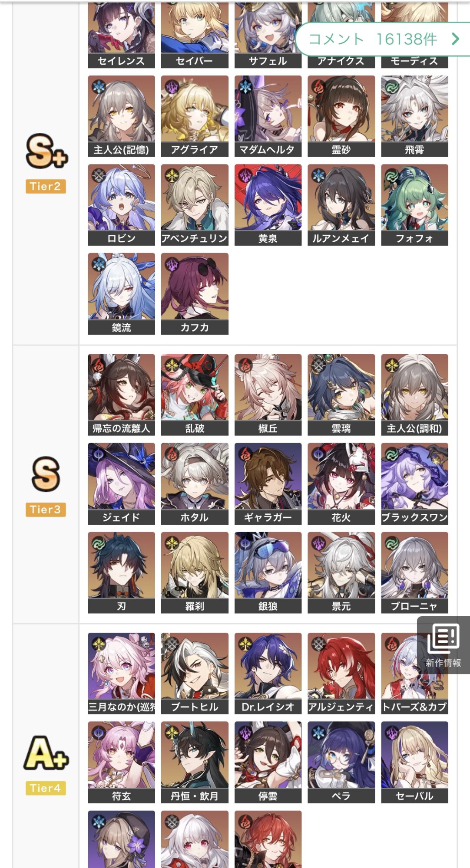Open the カフカ character page
The height and width of the screenshot is (868, 470).
195,294
